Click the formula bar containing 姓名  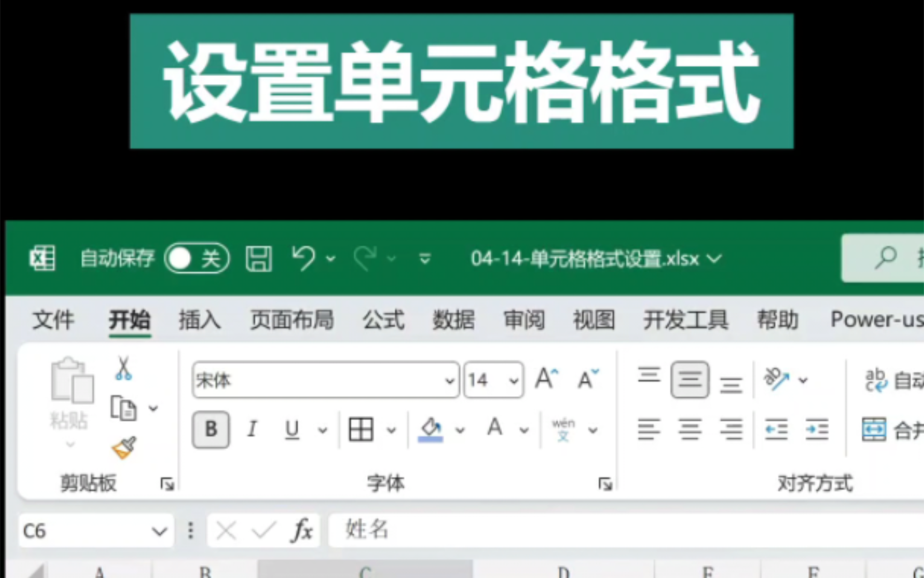pos(626,530)
